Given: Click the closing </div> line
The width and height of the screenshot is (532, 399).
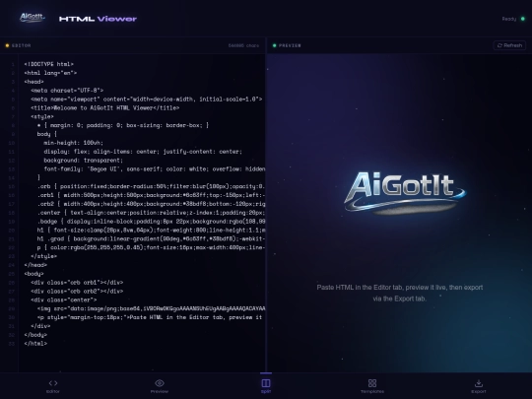Looking at the screenshot, I should pyautogui.click(x=40, y=326).
